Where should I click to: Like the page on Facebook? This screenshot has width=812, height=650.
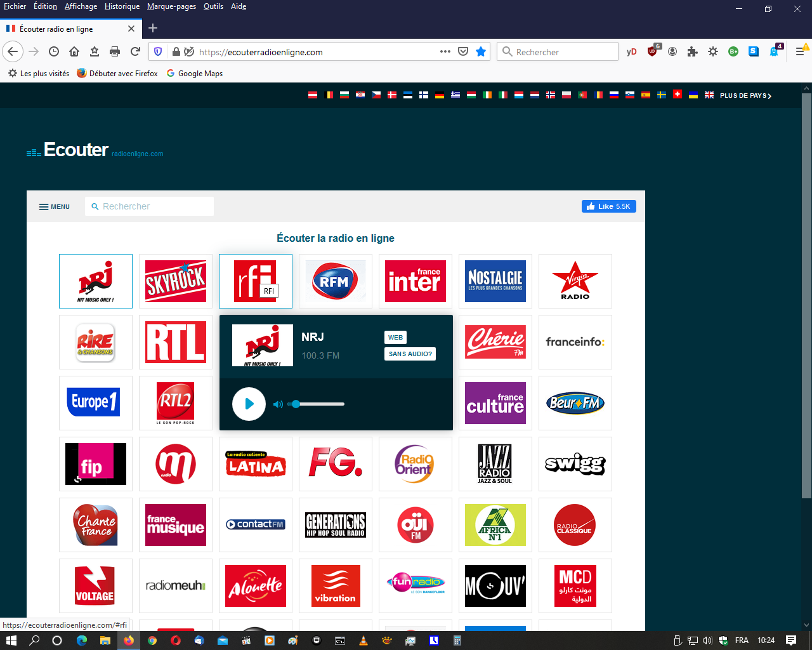click(609, 206)
